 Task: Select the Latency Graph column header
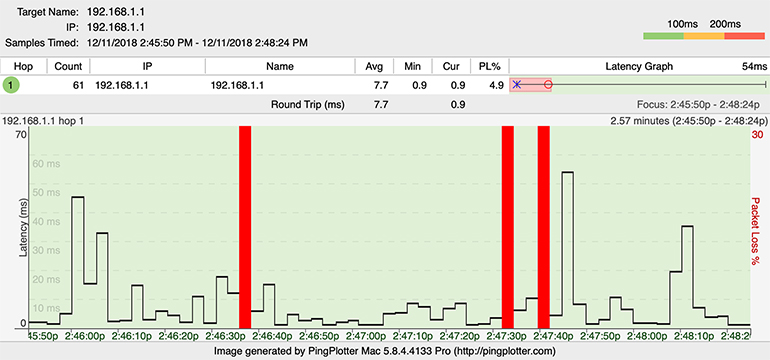click(639, 66)
